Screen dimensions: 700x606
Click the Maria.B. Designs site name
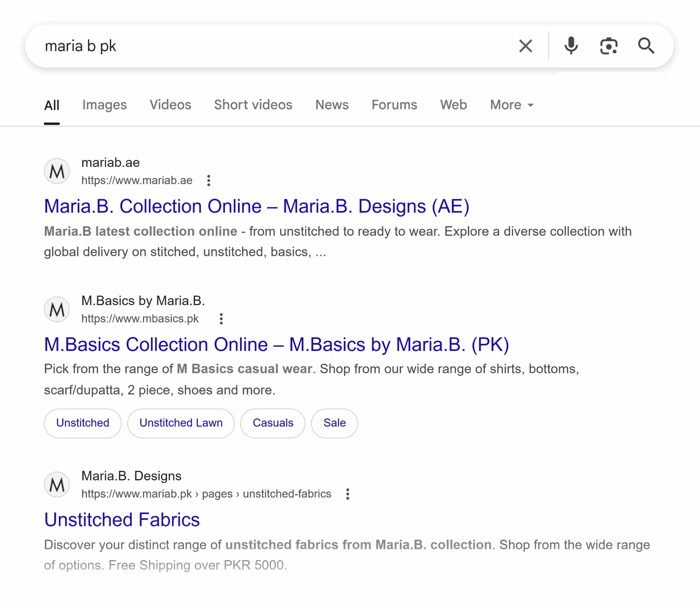pyautogui.click(x=131, y=476)
